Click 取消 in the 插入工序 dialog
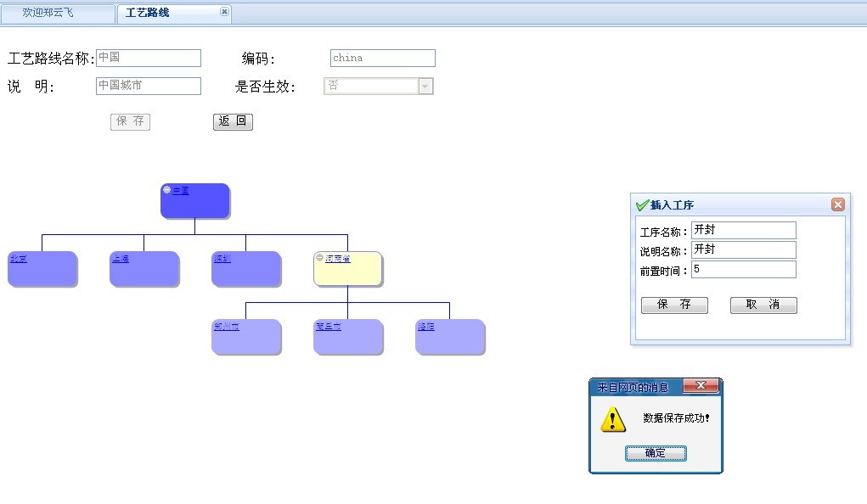Viewport: 867px width, 504px height. [x=763, y=305]
